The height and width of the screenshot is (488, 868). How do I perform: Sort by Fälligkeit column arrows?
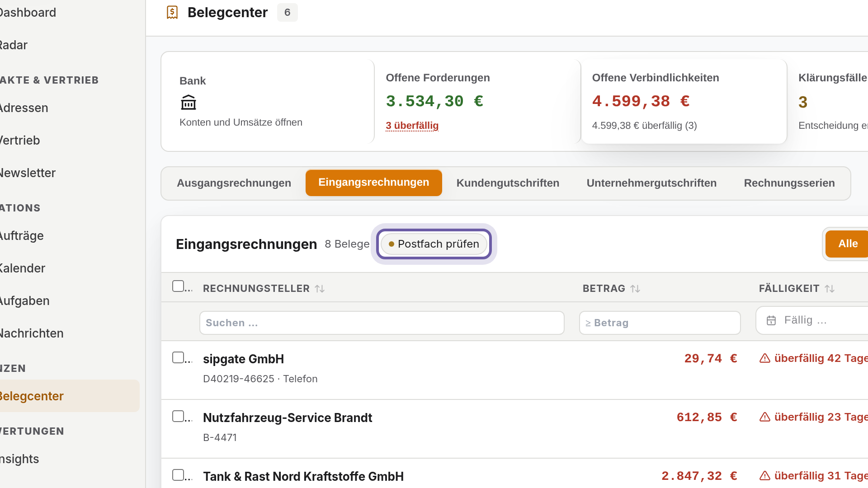point(830,288)
